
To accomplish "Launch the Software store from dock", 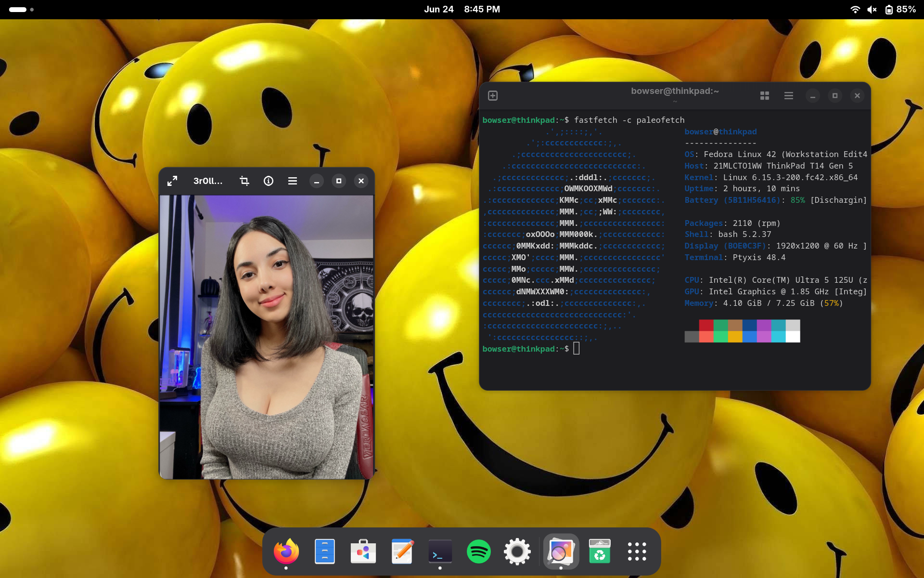I will (363, 552).
